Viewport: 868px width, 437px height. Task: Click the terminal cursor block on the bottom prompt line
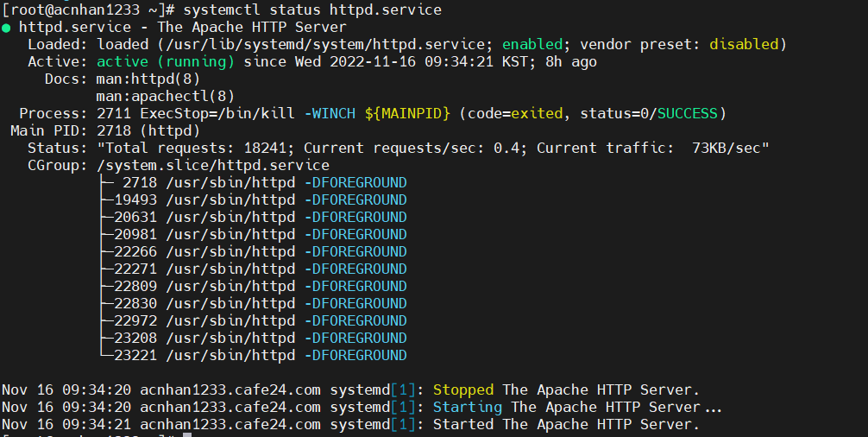click(x=187, y=435)
